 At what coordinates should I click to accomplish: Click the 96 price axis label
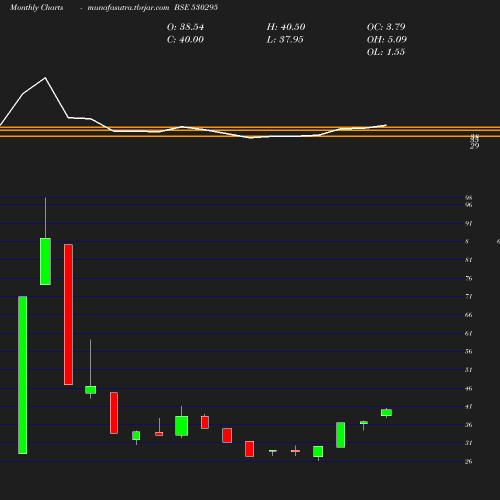(x=469, y=205)
